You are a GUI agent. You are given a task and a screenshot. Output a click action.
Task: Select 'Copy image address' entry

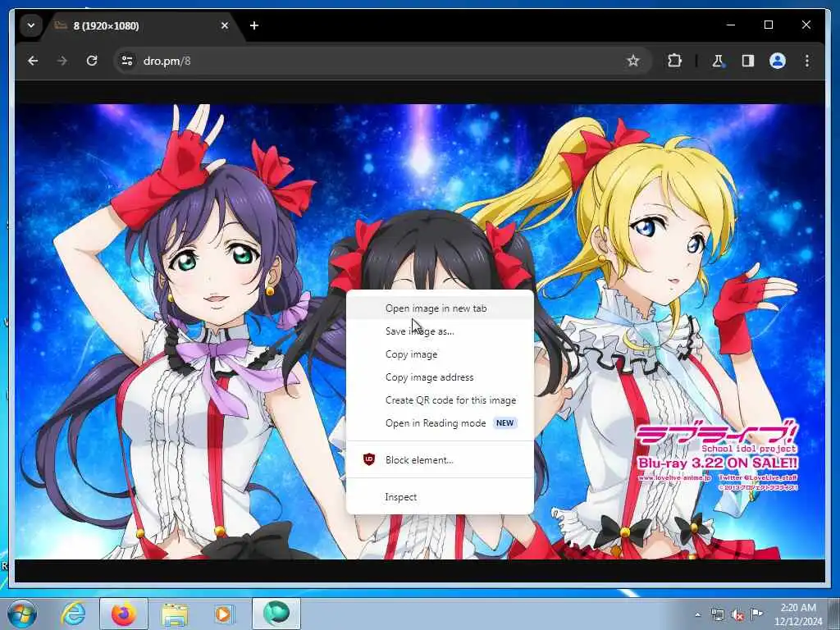[440, 377]
